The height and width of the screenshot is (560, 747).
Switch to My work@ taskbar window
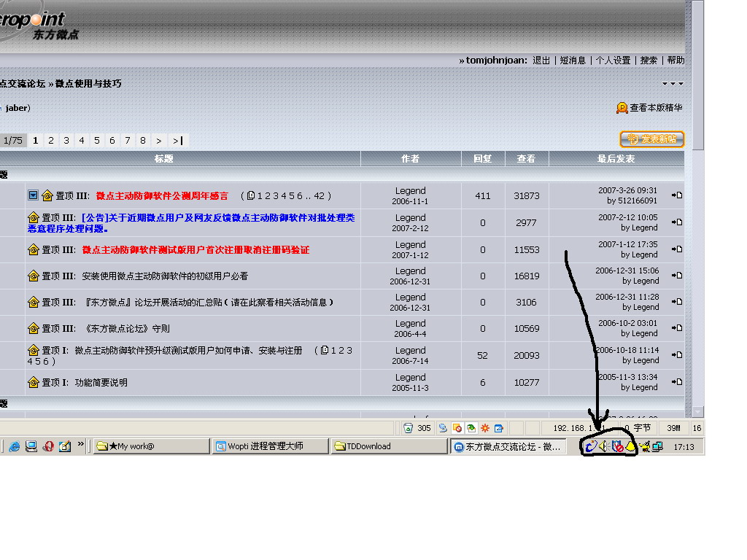[152, 446]
